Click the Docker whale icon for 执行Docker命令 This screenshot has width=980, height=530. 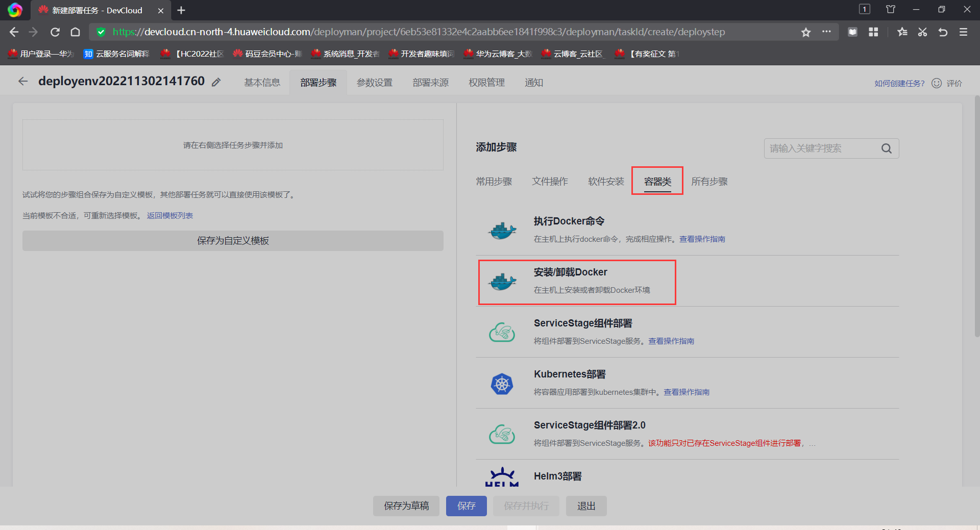point(502,231)
